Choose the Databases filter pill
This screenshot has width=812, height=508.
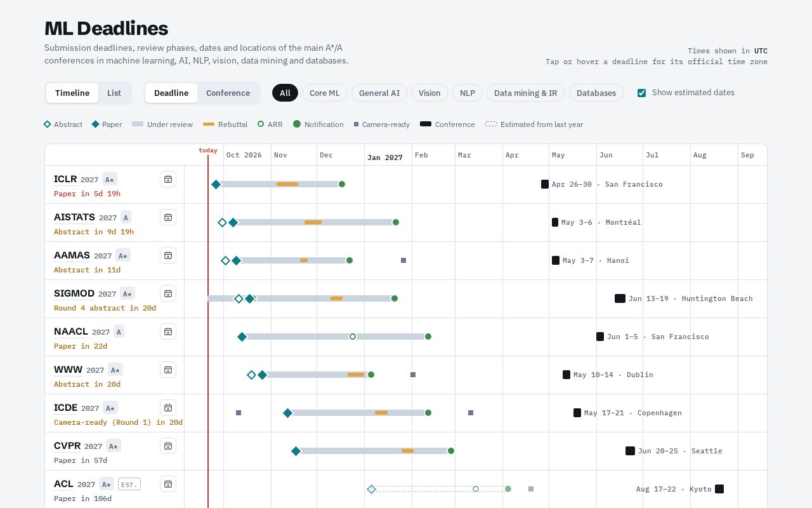point(596,93)
